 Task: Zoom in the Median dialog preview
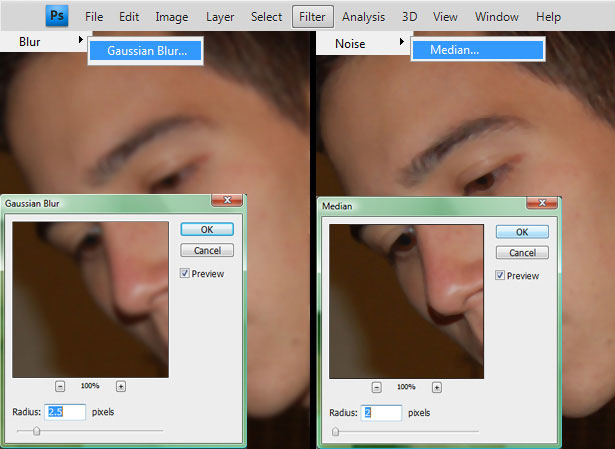437,387
